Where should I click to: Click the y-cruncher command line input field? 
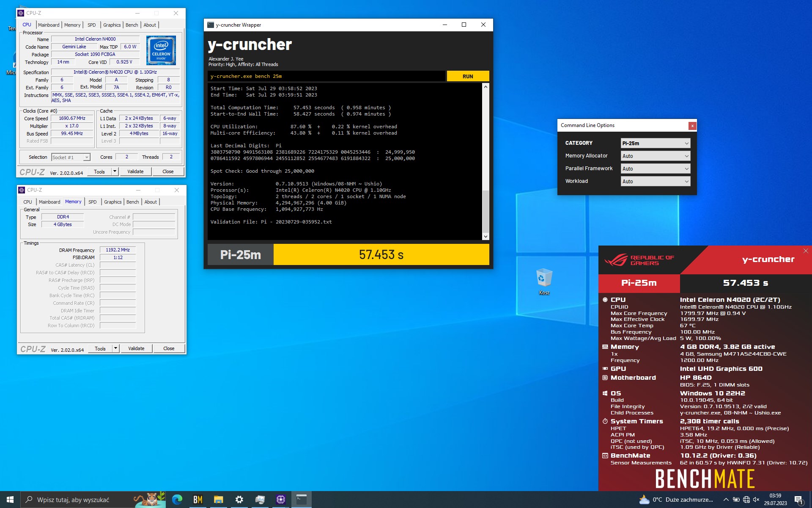pyautogui.click(x=326, y=76)
